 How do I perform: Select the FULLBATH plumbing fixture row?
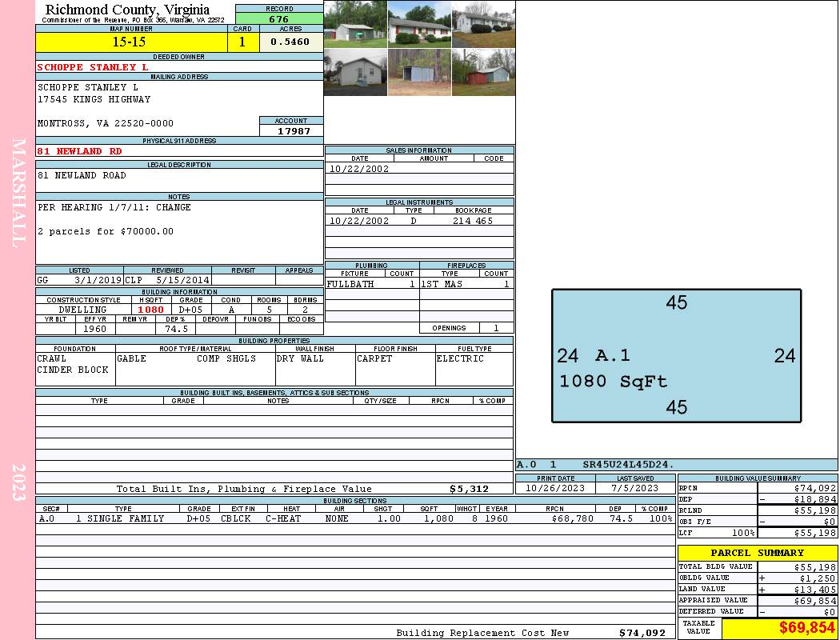point(371,284)
